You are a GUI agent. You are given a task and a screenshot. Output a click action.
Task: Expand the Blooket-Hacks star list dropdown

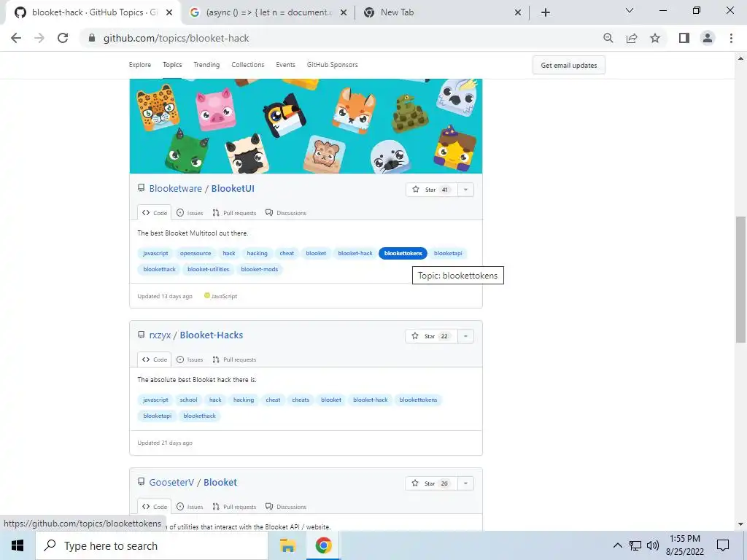tap(465, 336)
